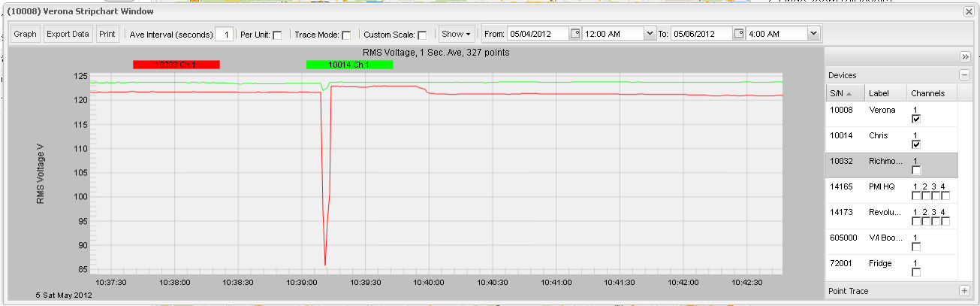Sort by the S/N column header
The height and width of the screenshot is (306, 980).
(844, 93)
